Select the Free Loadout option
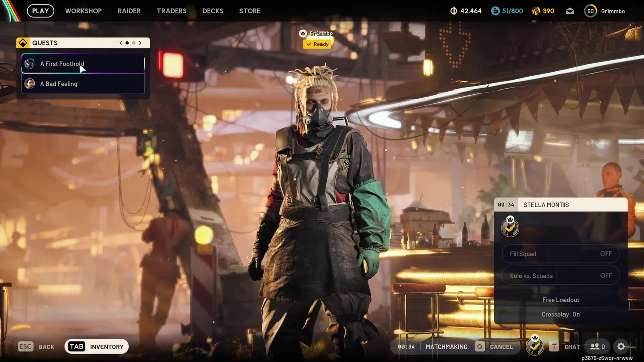Viewport: 644px width, 362px height. tap(560, 300)
